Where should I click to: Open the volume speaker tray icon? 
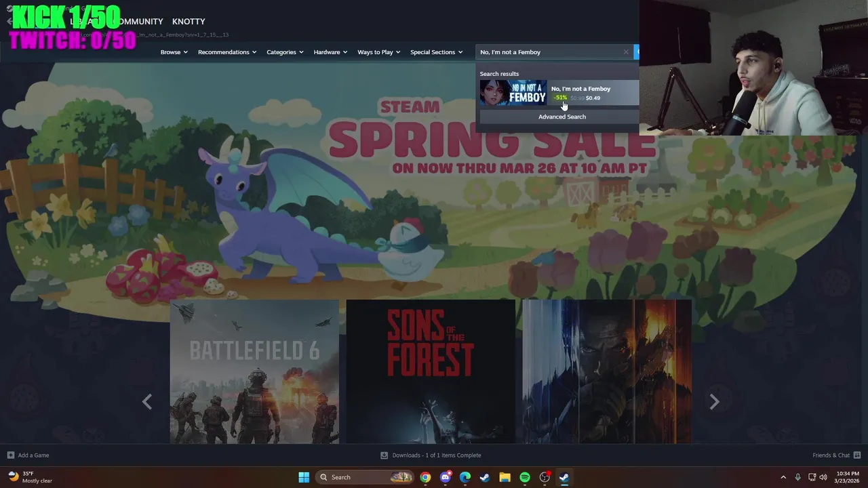823,477
